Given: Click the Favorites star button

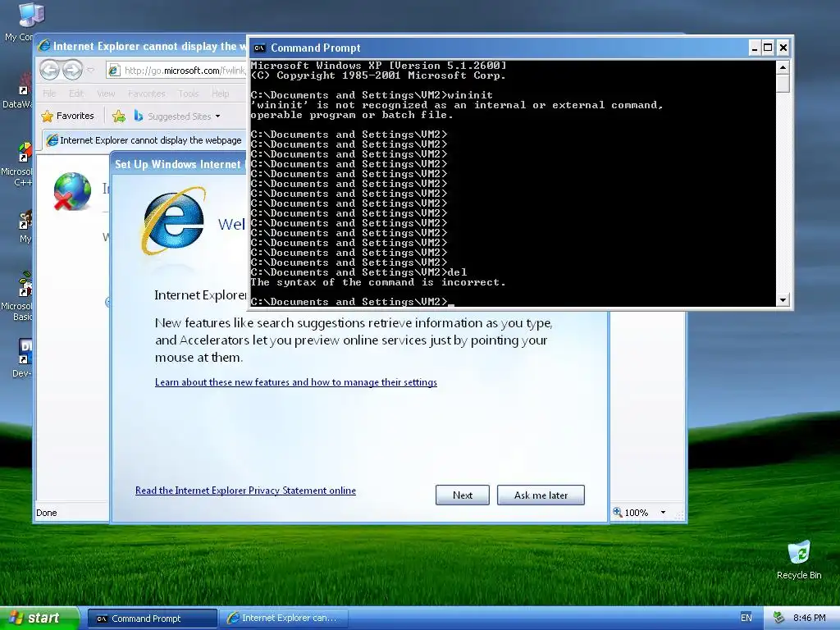Looking at the screenshot, I should [67, 116].
